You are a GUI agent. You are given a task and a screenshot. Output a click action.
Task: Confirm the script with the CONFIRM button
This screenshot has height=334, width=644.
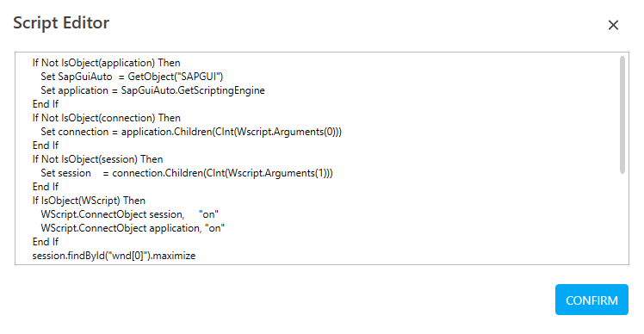tap(591, 300)
